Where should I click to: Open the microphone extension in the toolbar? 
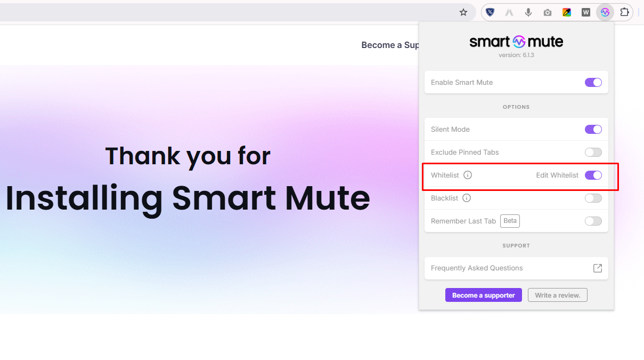pos(528,12)
